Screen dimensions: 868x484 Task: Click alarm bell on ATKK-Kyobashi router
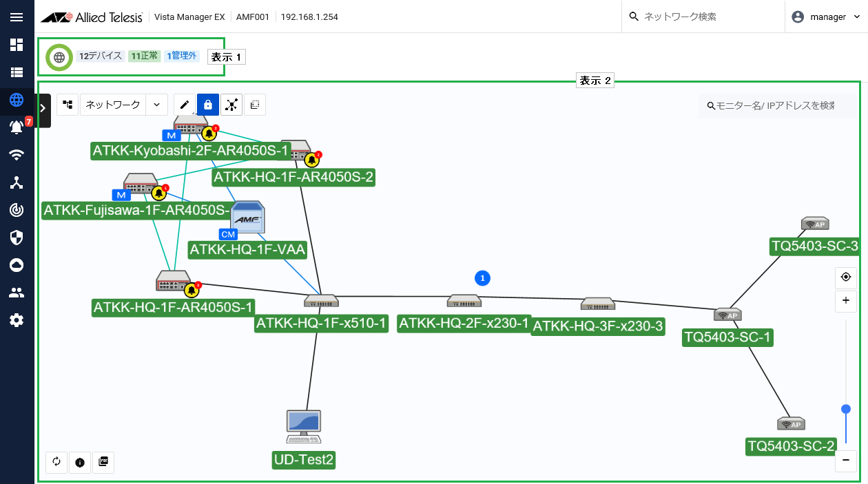click(209, 134)
